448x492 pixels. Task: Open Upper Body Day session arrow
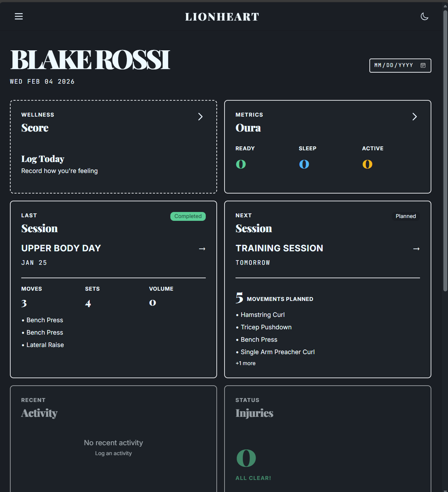click(x=202, y=249)
